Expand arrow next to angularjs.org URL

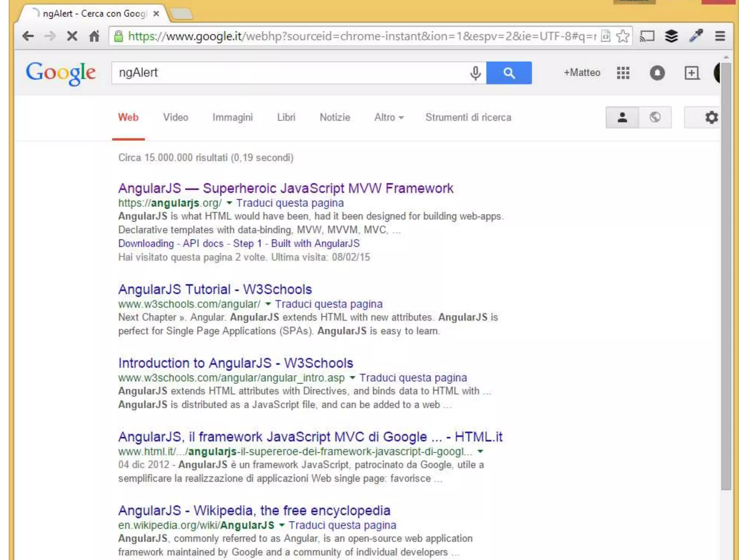pos(229,203)
